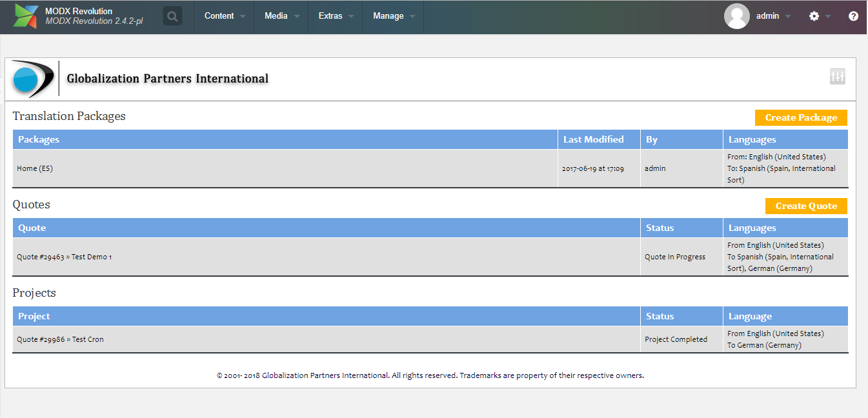Click the Translation Packages heading

click(x=69, y=116)
